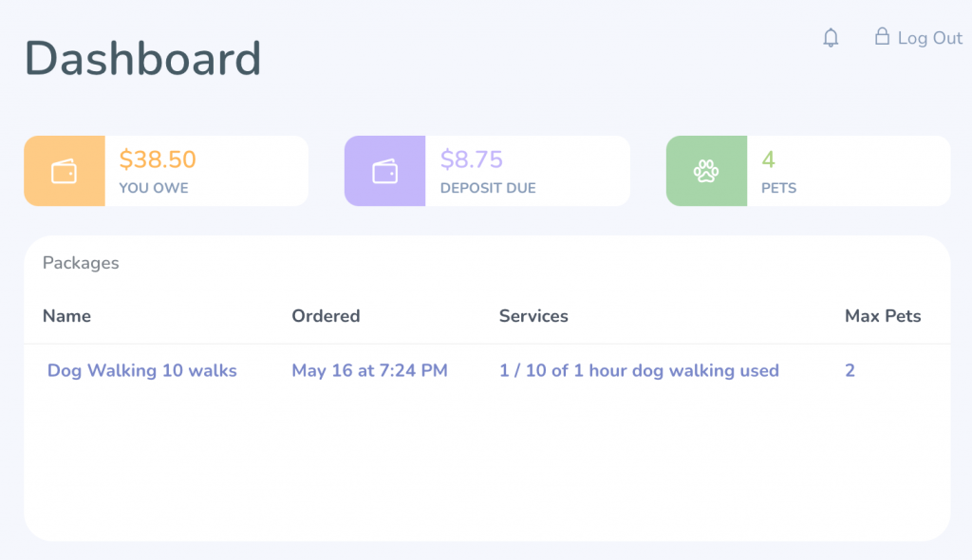Select the DEPOSIT DUE card label
972x560 pixels.
(x=488, y=188)
